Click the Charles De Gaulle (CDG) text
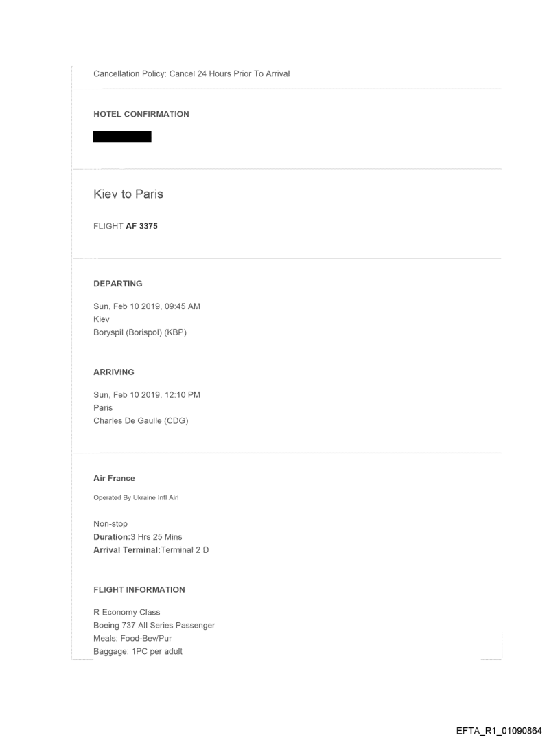The image size is (560, 737). pyautogui.click(x=141, y=421)
